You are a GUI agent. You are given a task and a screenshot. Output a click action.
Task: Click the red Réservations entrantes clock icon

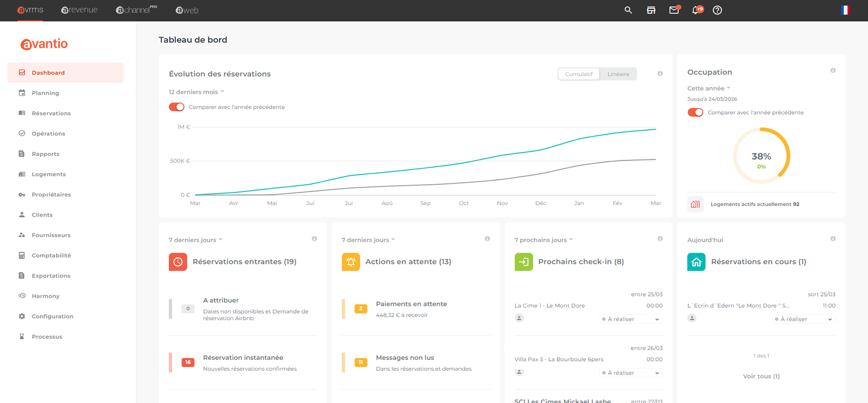[178, 262]
